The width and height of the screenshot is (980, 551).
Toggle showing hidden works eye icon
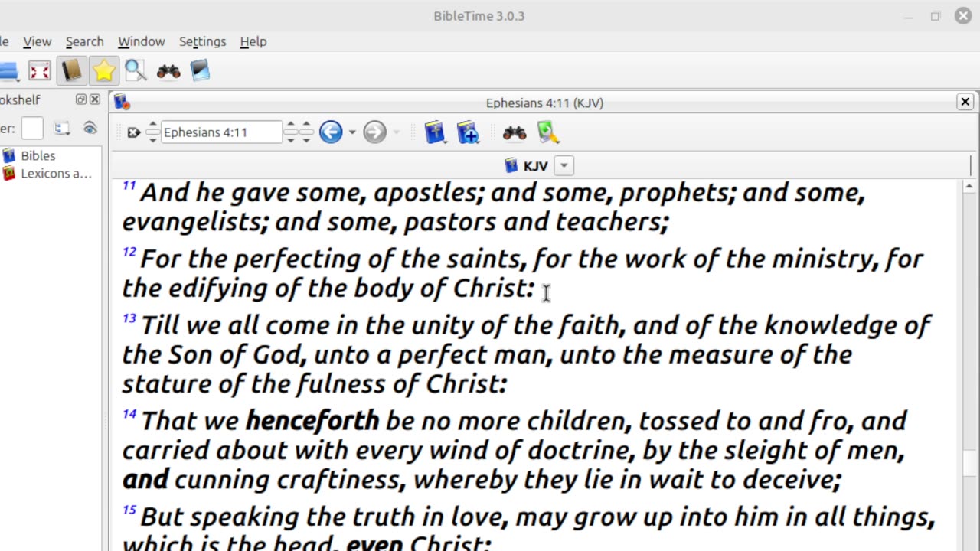[x=90, y=129]
